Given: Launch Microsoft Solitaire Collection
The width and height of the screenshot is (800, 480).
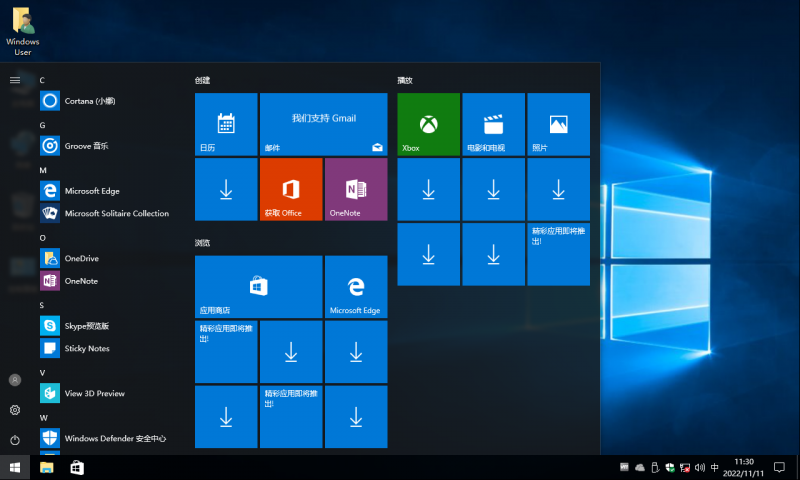Looking at the screenshot, I should 110,213.
